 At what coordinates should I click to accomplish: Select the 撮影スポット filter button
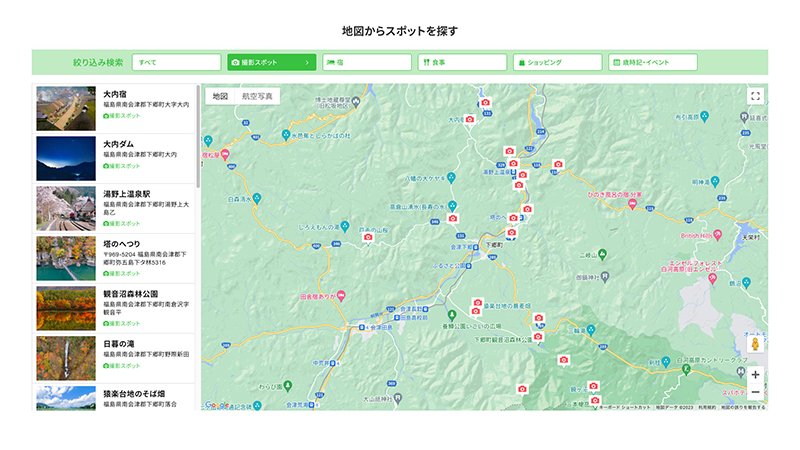271,62
